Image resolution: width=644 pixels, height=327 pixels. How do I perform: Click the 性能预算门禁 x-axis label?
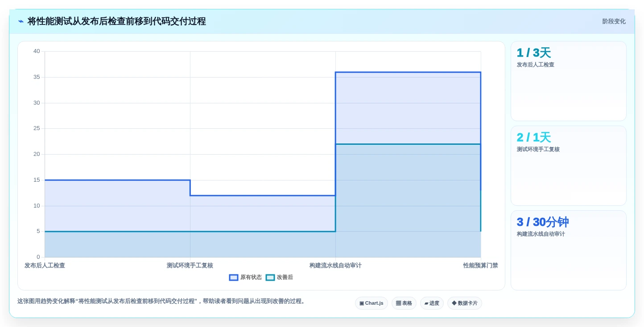tap(480, 266)
